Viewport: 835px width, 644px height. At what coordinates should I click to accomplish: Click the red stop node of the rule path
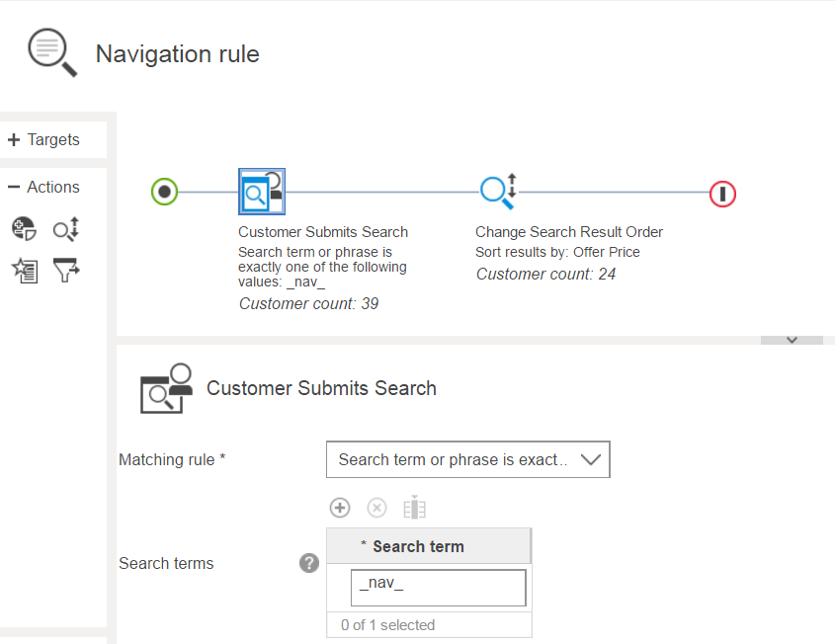click(722, 195)
